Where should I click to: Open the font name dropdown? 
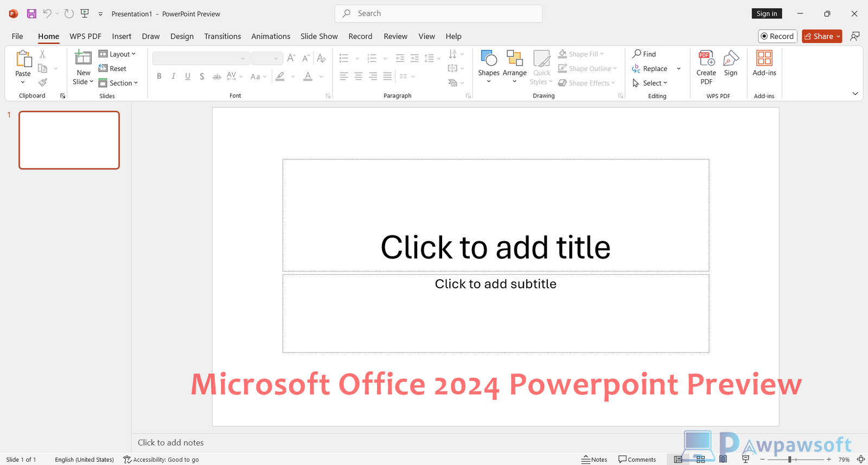pyautogui.click(x=243, y=59)
